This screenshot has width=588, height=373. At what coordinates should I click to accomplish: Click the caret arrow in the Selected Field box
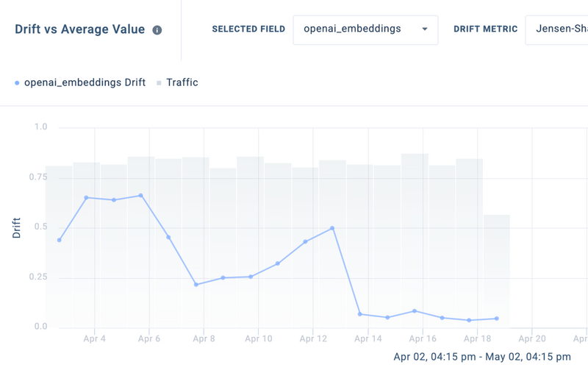424,29
